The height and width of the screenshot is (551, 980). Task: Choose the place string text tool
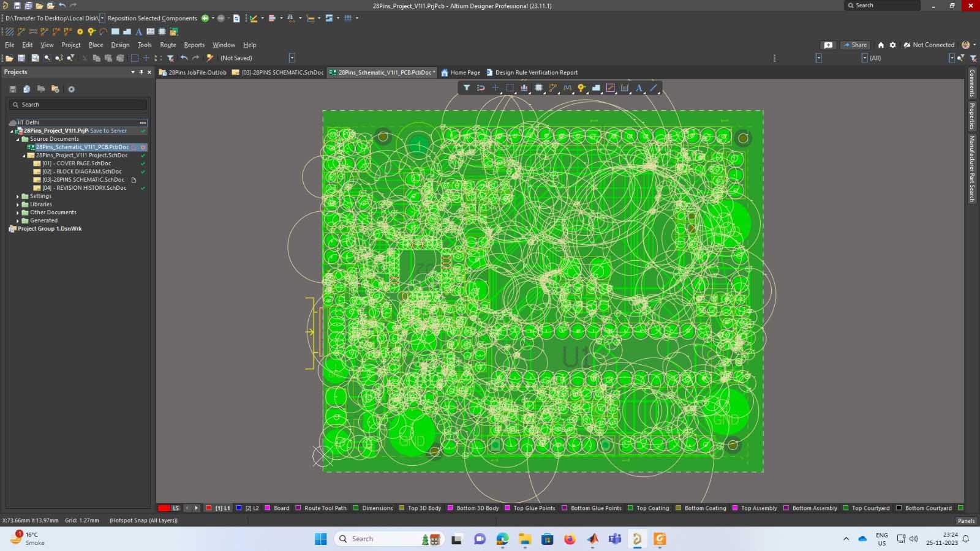coord(639,88)
